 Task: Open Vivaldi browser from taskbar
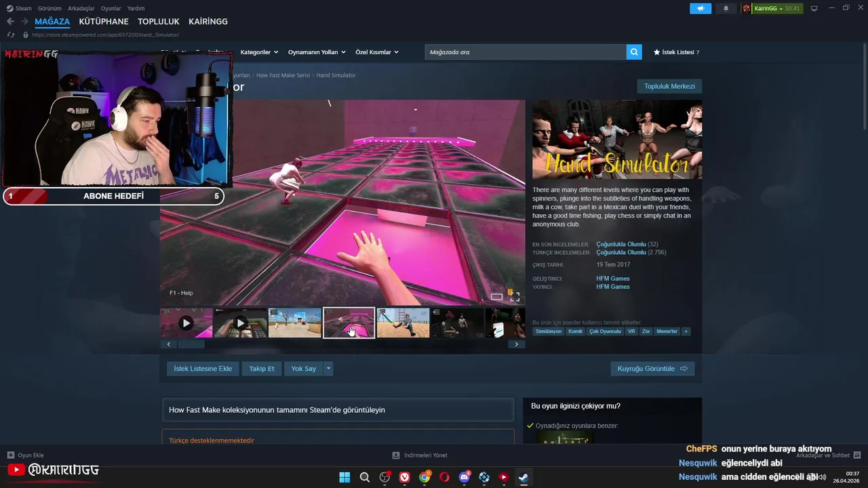405,477
